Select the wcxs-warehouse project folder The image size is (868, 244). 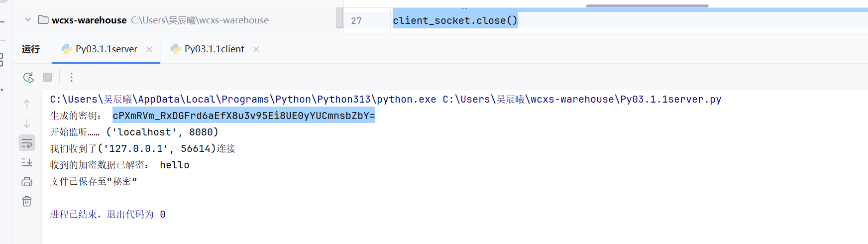[x=89, y=20]
